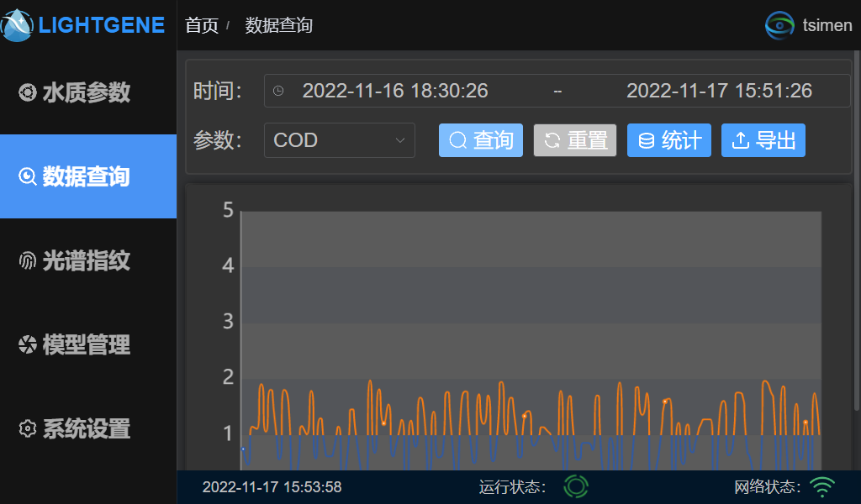Click the y-axis label 5
The image size is (861, 504).
click(x=229, y=210)
